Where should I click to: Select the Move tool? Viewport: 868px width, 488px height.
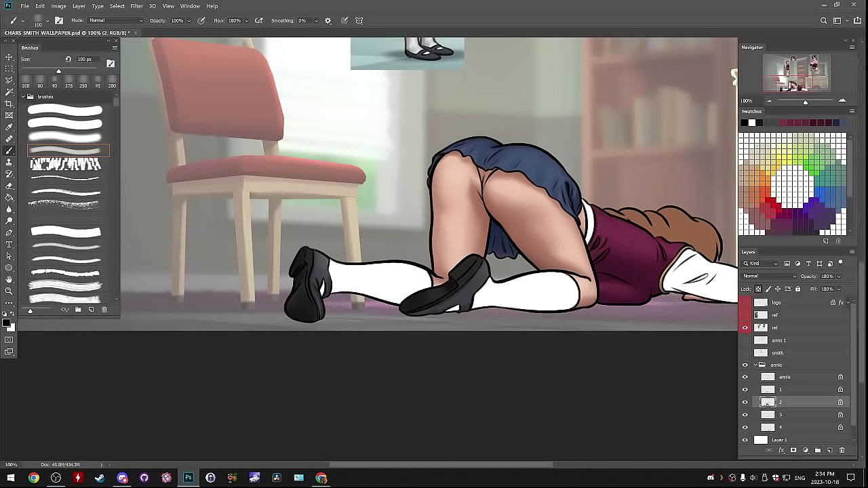coord(9,57)
